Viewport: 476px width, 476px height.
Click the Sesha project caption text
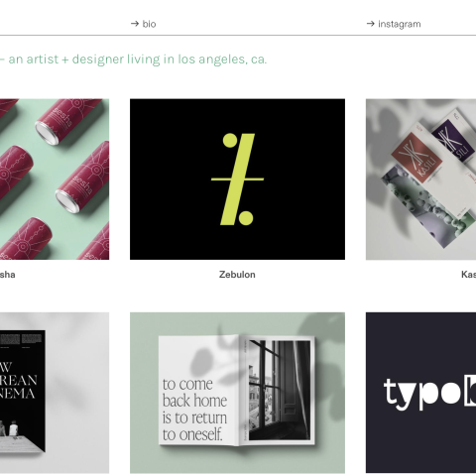(x=7, y=275)
